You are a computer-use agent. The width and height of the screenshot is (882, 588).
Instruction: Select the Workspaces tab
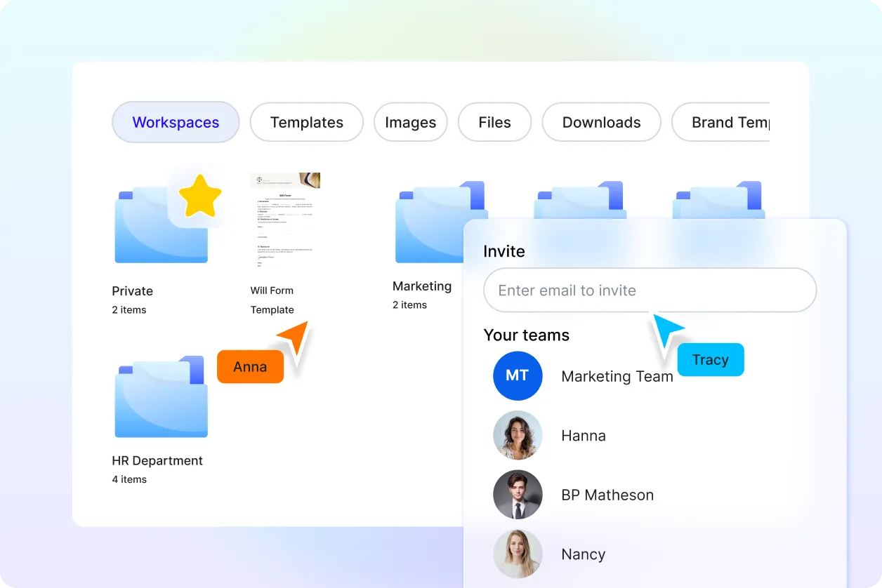pos(176,122)
